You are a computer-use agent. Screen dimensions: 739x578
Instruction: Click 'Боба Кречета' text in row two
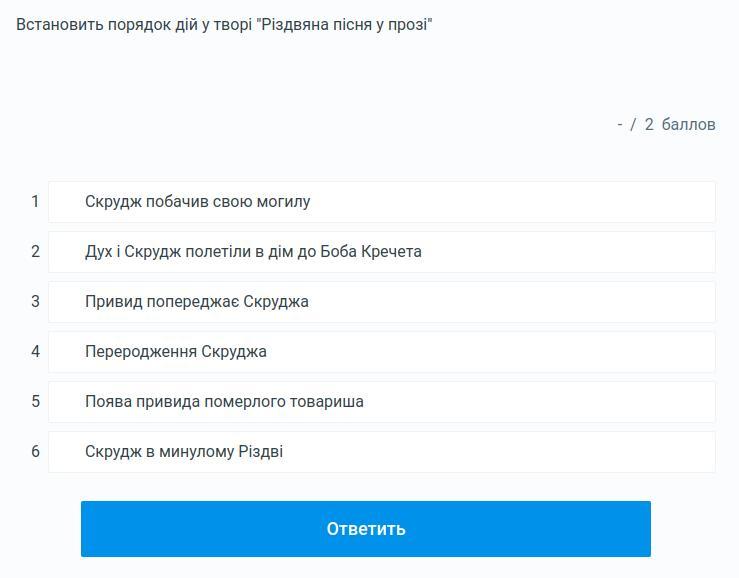(x=371, y=251)
